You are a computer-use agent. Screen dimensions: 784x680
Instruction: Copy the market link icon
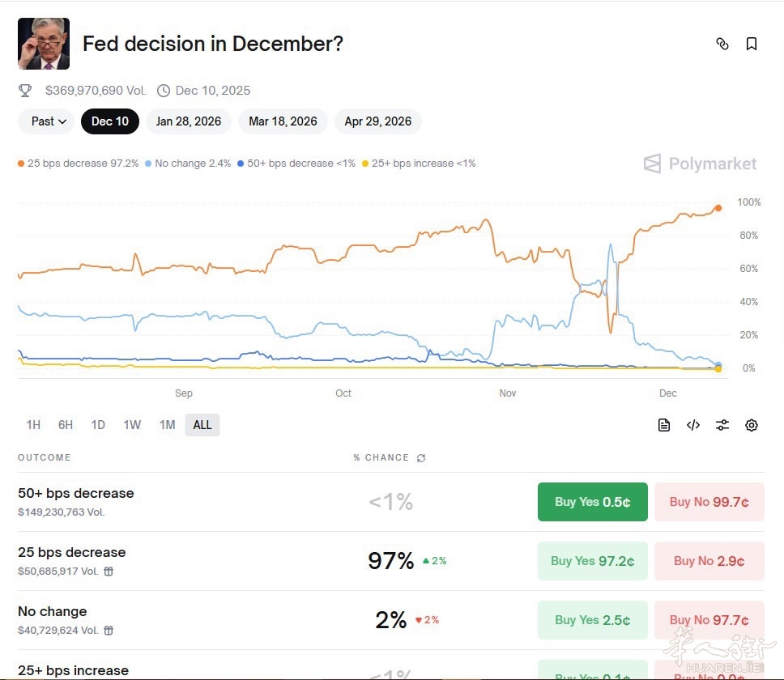click(x=722, y=44)
